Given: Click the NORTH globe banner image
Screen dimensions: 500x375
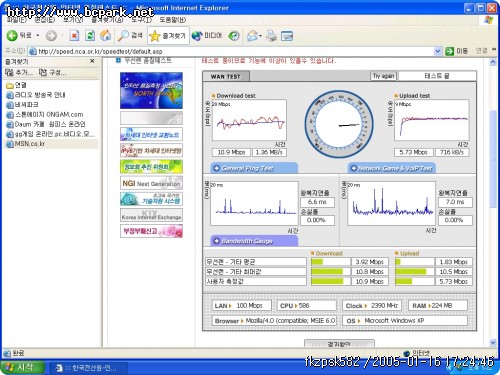Looking at the screenshot, I should click(x=151, y=90).
